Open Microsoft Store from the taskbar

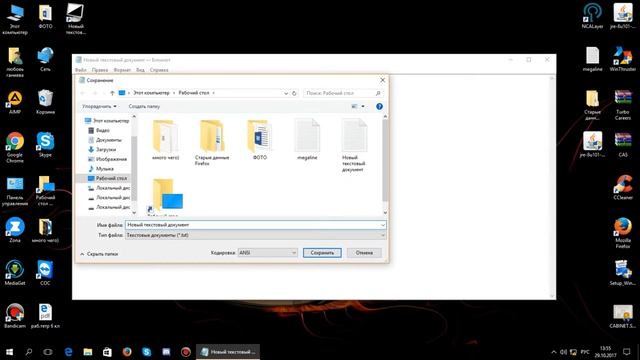click(107, 352)
